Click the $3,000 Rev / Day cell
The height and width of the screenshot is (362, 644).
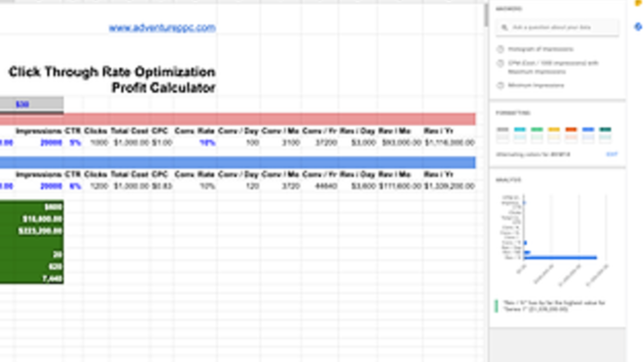click(x=364, y=143)
